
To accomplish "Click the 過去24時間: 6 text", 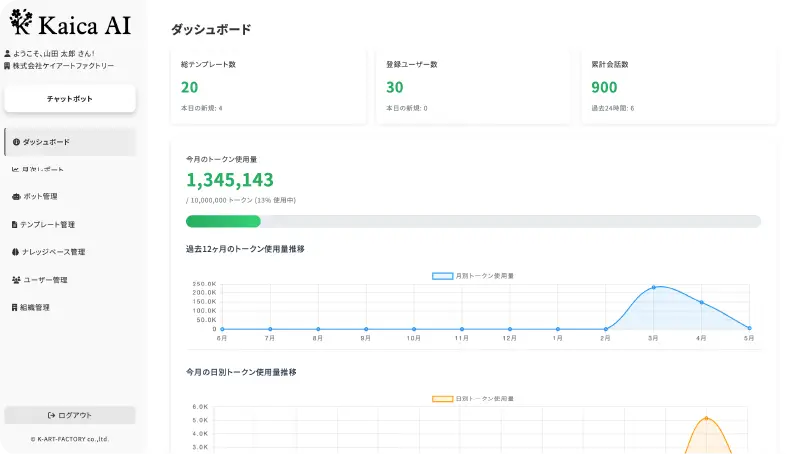I will pos(613,108).
